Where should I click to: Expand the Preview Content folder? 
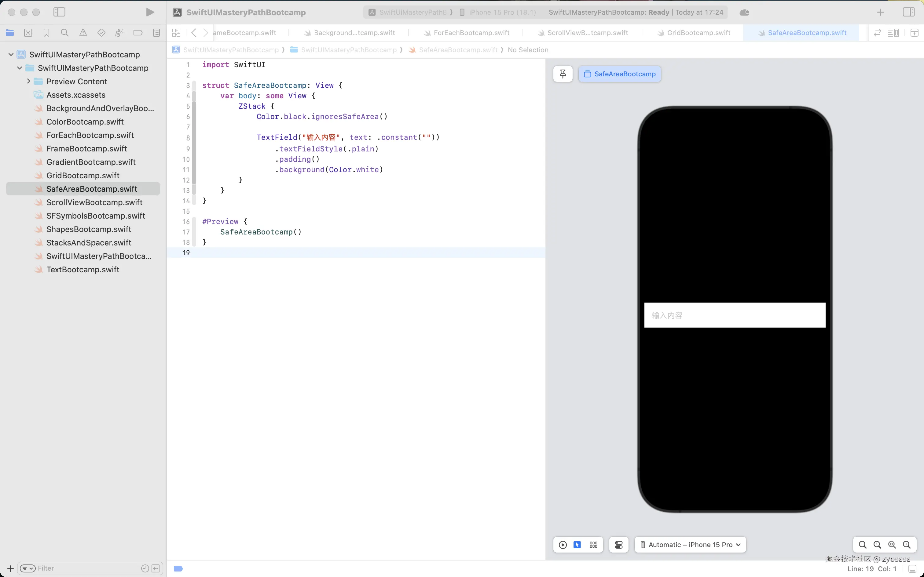pyautogui.click(x=29, y=81)
